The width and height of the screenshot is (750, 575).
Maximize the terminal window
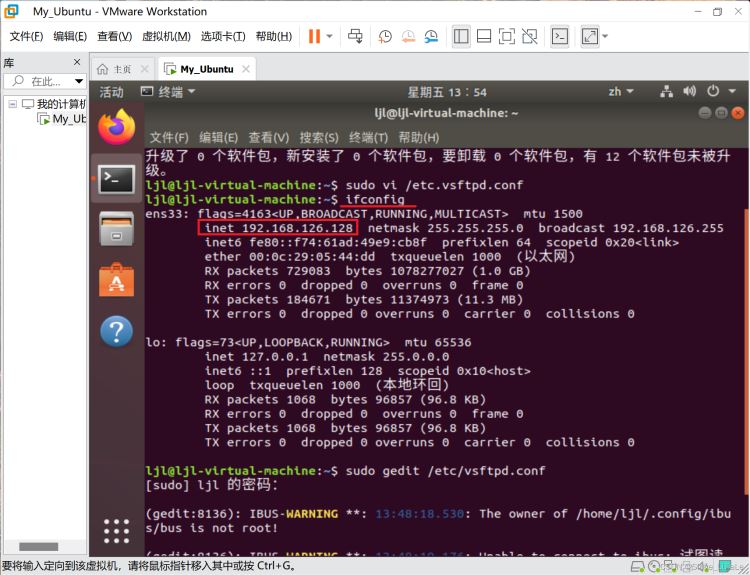721,113
